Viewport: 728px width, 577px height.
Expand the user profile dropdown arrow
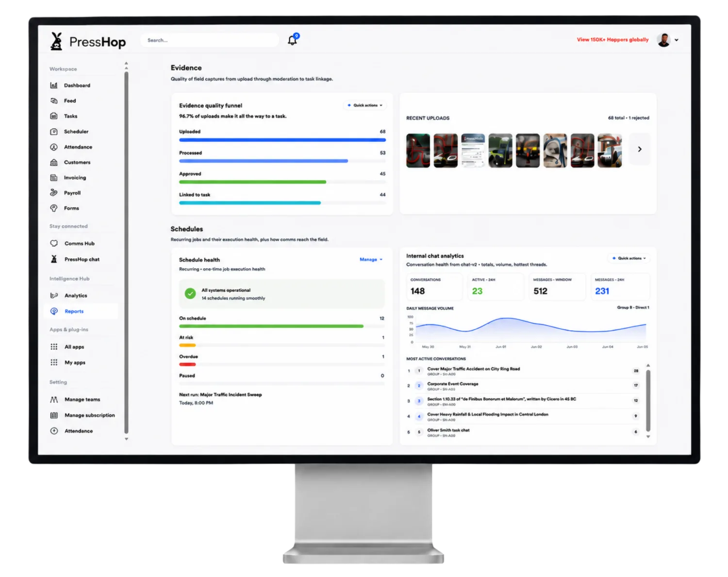(677, 40)
